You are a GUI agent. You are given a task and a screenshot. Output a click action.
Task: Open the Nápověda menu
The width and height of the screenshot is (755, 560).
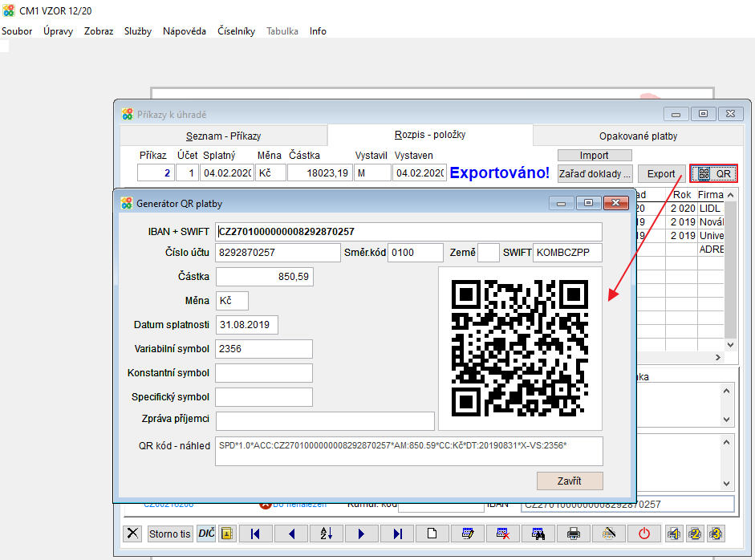pos(185,31)
